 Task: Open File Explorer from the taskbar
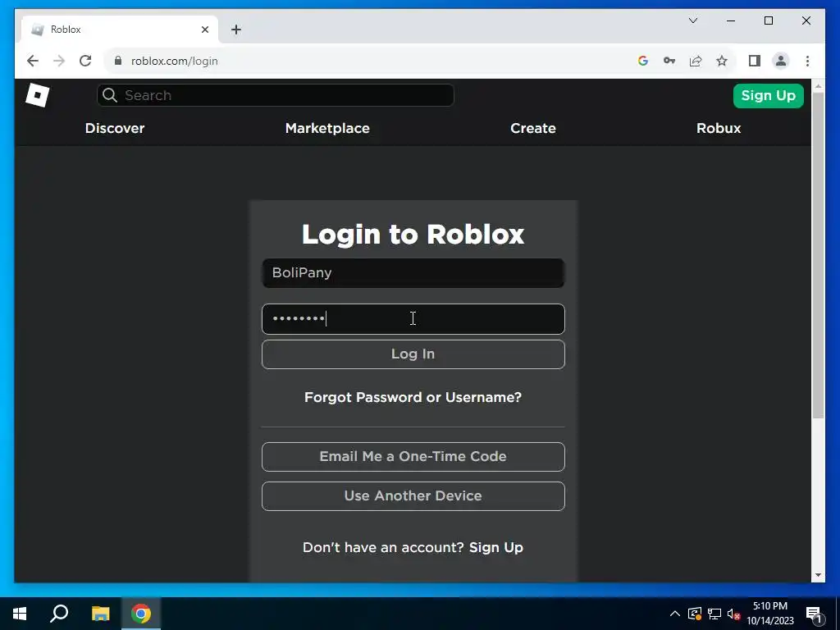100,614
